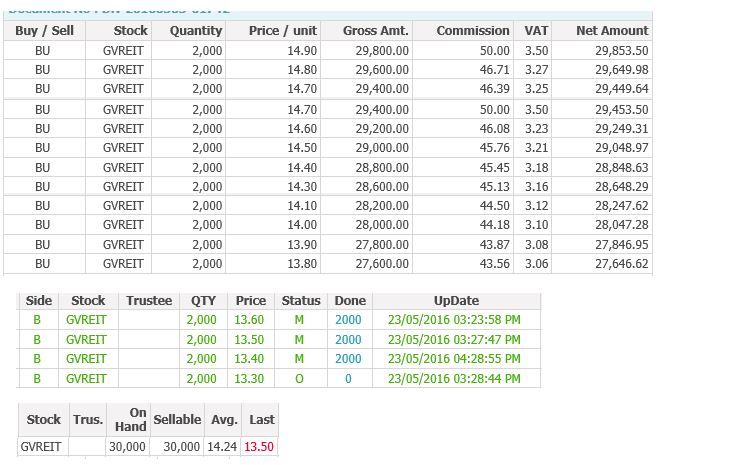Click the Price / unit column header
The height and width of the screenshot is (465, 732).
(283, 31)
